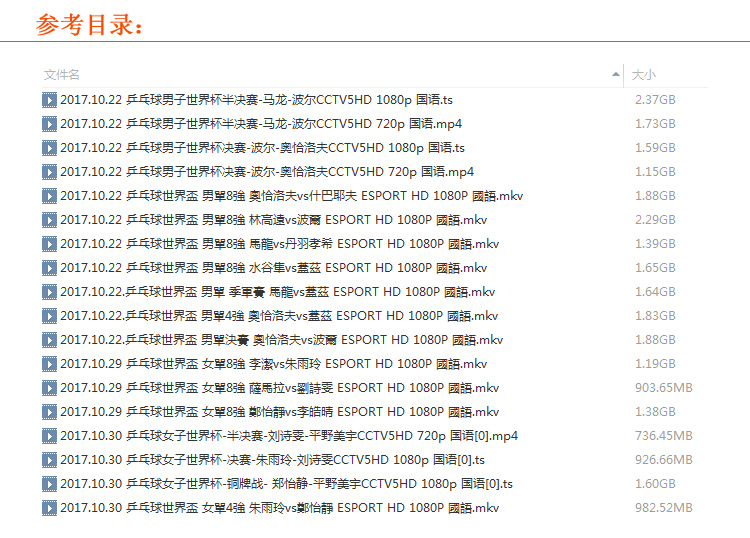Screen dimensions: 750x538
Task: Click video icon for 女單4強 朱雨玲vs鄭怡靜 file
Action: point(49,508)
